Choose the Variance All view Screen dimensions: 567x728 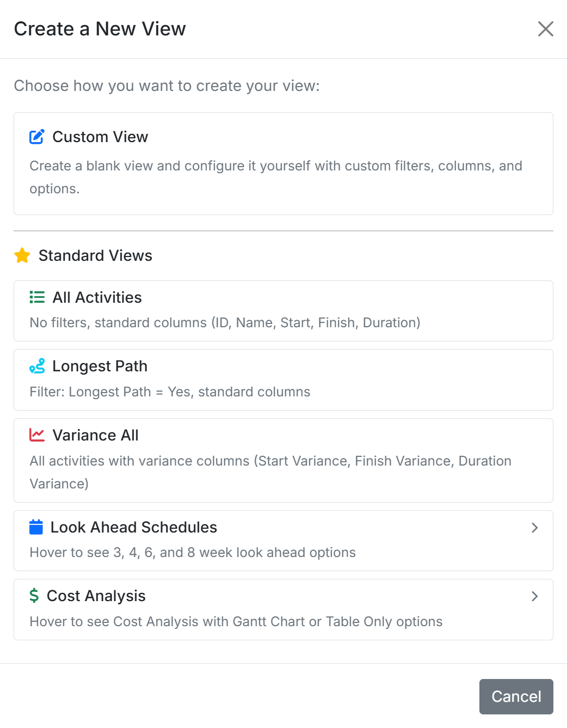point(283,460)
